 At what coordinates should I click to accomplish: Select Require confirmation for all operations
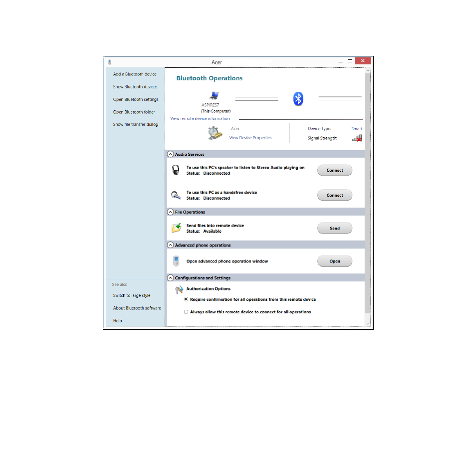[186, 299]
